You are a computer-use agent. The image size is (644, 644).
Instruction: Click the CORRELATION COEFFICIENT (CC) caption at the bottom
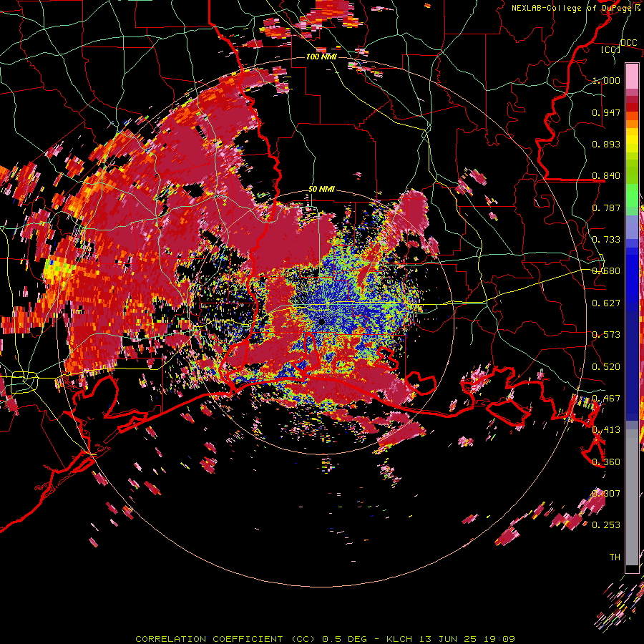coord(225,639)
